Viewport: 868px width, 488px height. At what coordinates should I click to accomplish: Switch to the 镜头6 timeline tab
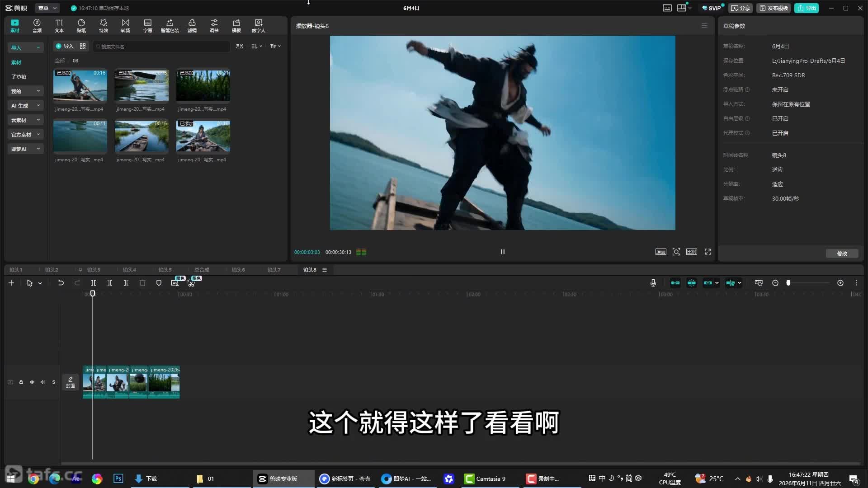click(x=238, y=270)
